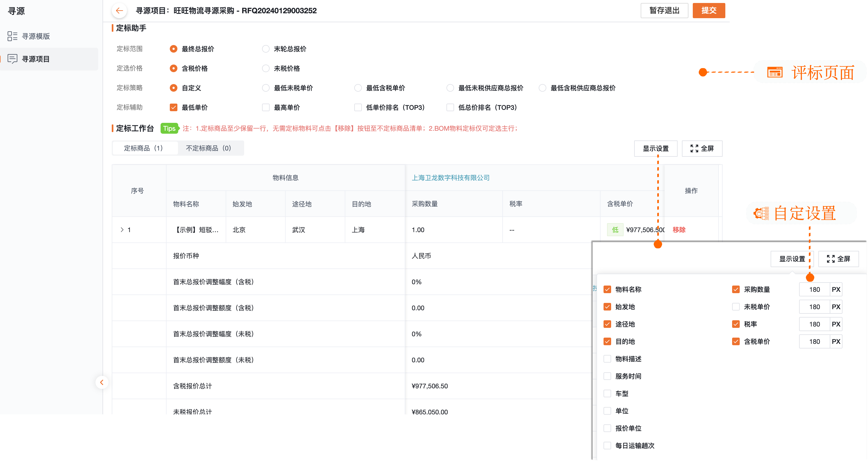Edit 税率 width input field
868x461 pixels.
814,324
